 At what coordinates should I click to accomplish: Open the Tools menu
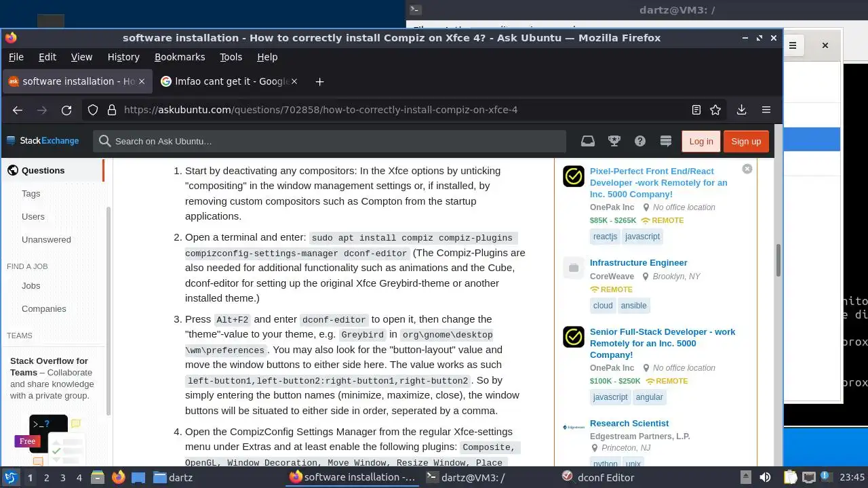point(231,57)
